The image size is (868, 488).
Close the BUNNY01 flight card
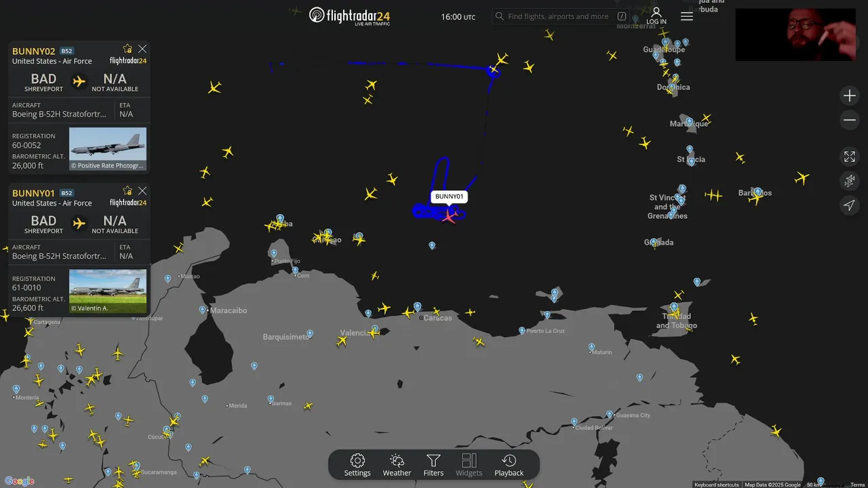pos(142,191)
